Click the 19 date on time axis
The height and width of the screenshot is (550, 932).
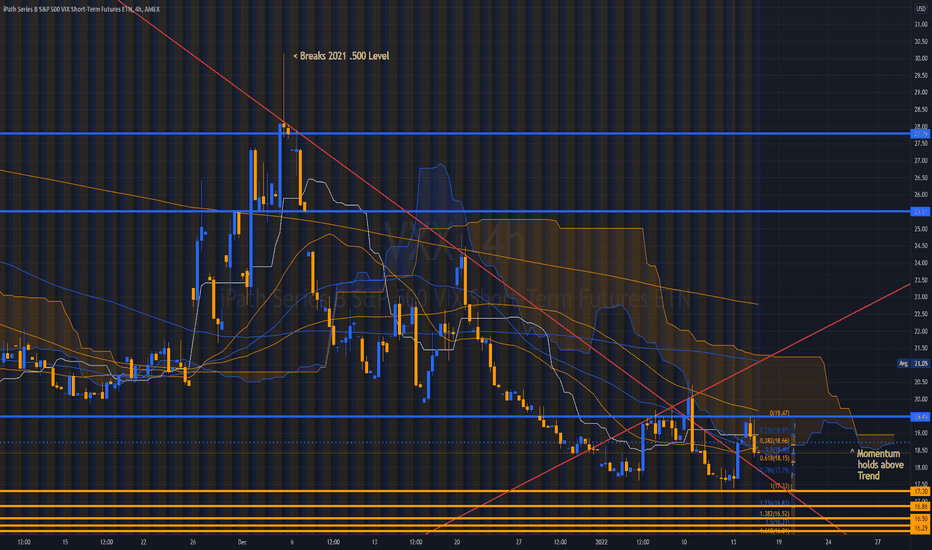778,542
